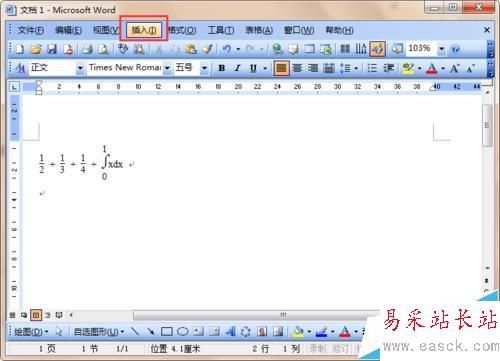Viewport: 500px width, 361px height.
Task: Apply underline formatting
Action: click(253, 68)
